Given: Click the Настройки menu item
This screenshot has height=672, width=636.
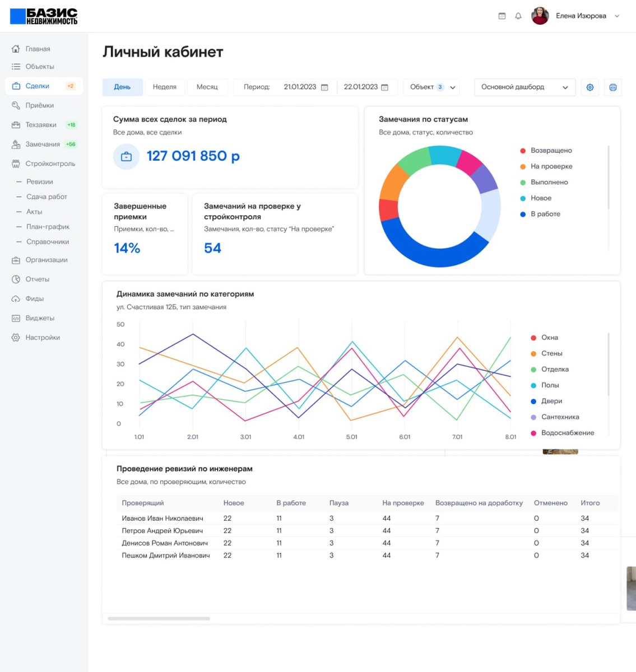Looking at the screenshot, I should [x=43, y=338].
